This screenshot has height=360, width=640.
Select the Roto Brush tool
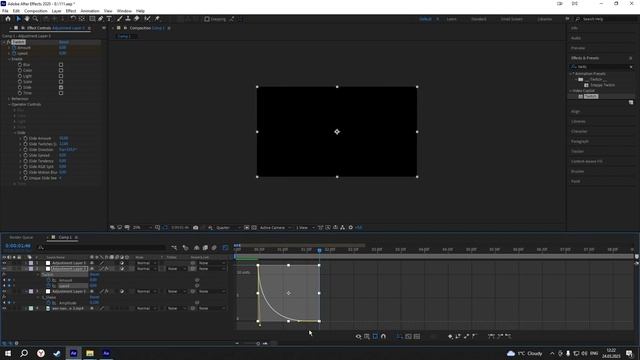pyautogui.click(x=147, y=19)
